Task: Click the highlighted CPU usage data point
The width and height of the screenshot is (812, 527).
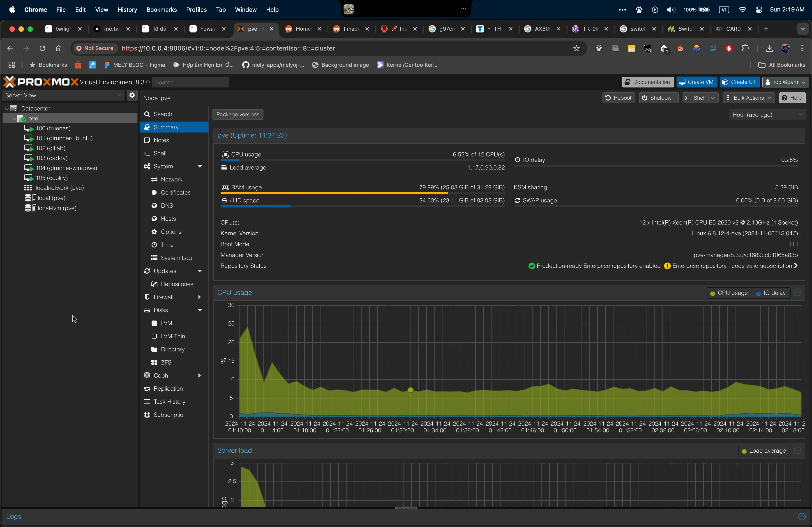Action: point(410,390)
